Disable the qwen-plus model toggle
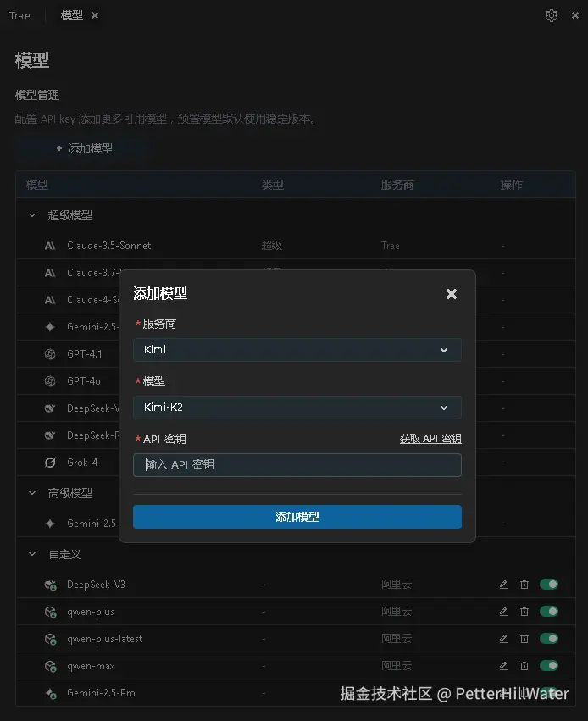This screenshot has width=588, height=721. point(549,612)
